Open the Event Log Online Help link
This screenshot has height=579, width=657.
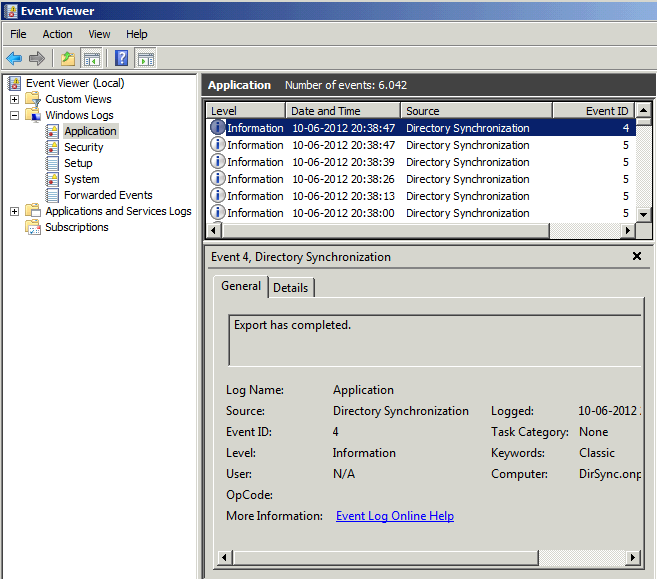pyautogui.click(x=395, y=516)
